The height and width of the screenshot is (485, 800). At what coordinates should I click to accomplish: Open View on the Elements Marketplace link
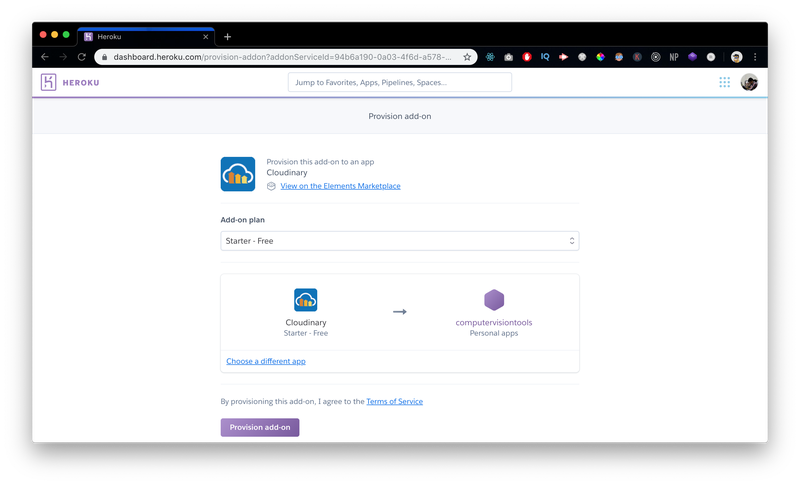(x=340, y=186)
